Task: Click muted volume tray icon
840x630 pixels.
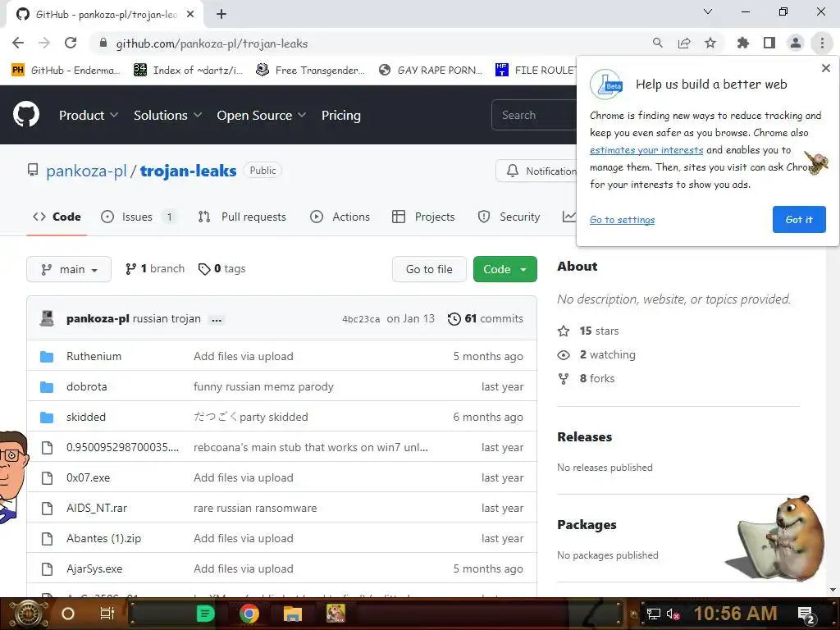Action: [x=673, y=614]
